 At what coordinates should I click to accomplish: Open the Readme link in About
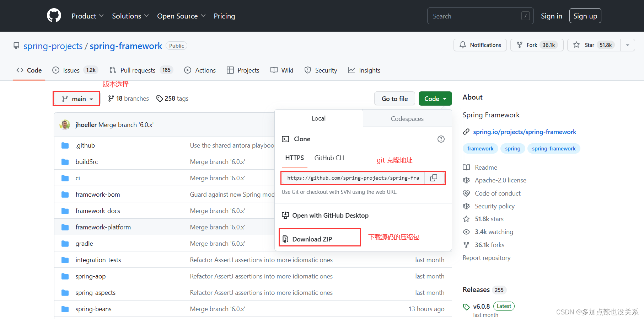pyautogui.click(x=480, y=168)
